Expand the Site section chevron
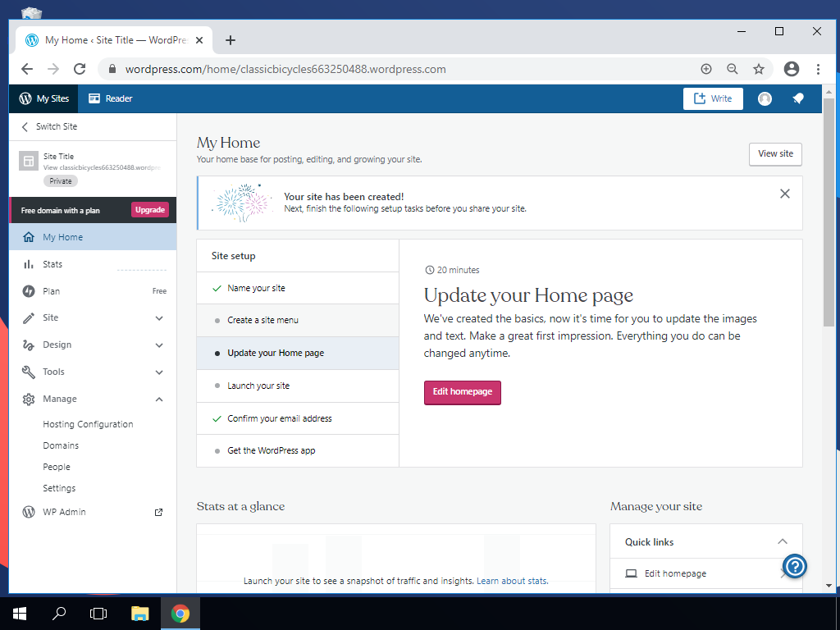The width and height of the screenshot is (840, 630). 159,317
